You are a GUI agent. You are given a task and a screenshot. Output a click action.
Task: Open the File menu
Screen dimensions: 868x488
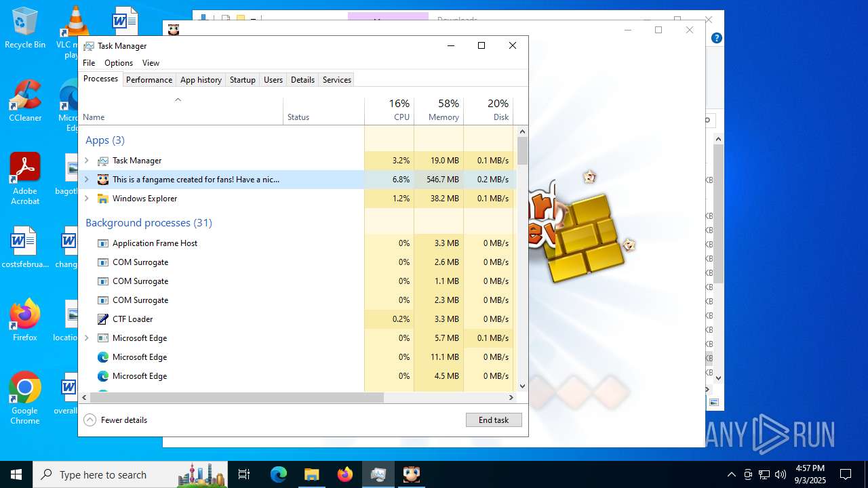pyautogui.click(x=89, y=63)
